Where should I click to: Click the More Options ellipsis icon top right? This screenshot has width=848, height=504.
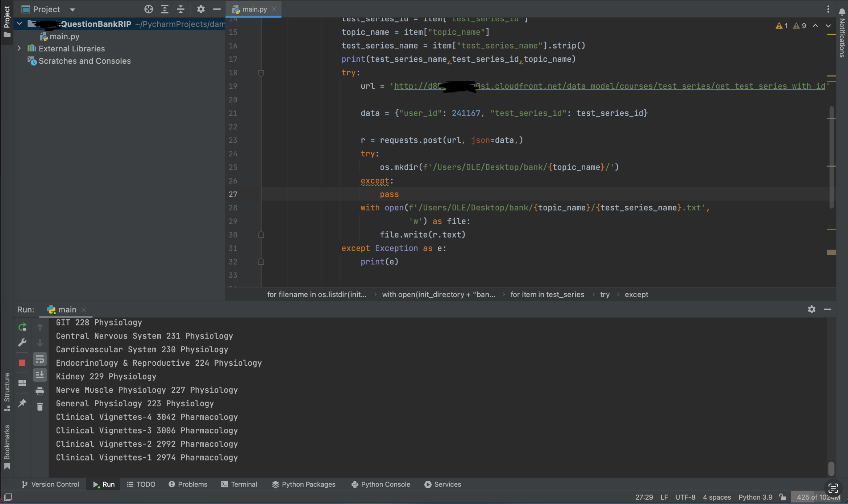coord(828,8)
